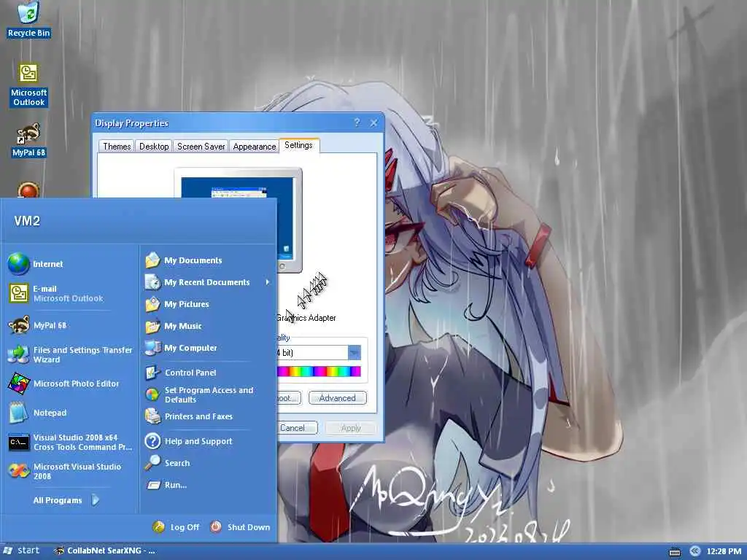Click the Display Properties help question mark
Screen dimensions: 747x560
(x=357, y=122)
